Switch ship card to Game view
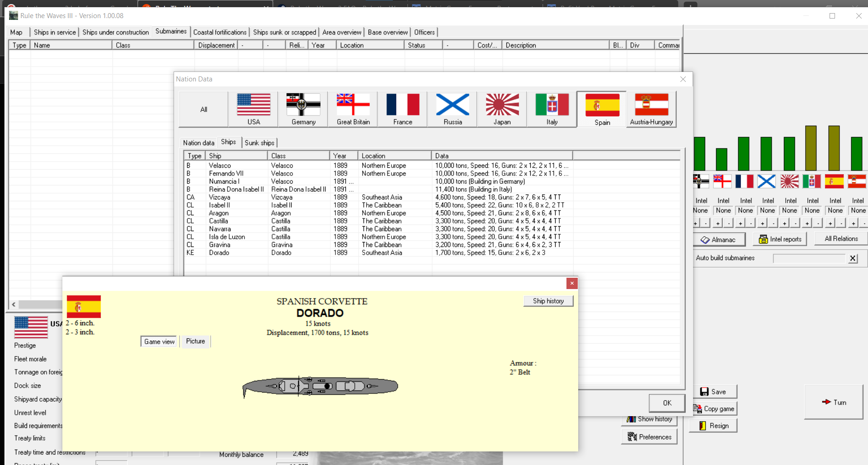Viewport: 868px width, 465px height. coord(159,342)
